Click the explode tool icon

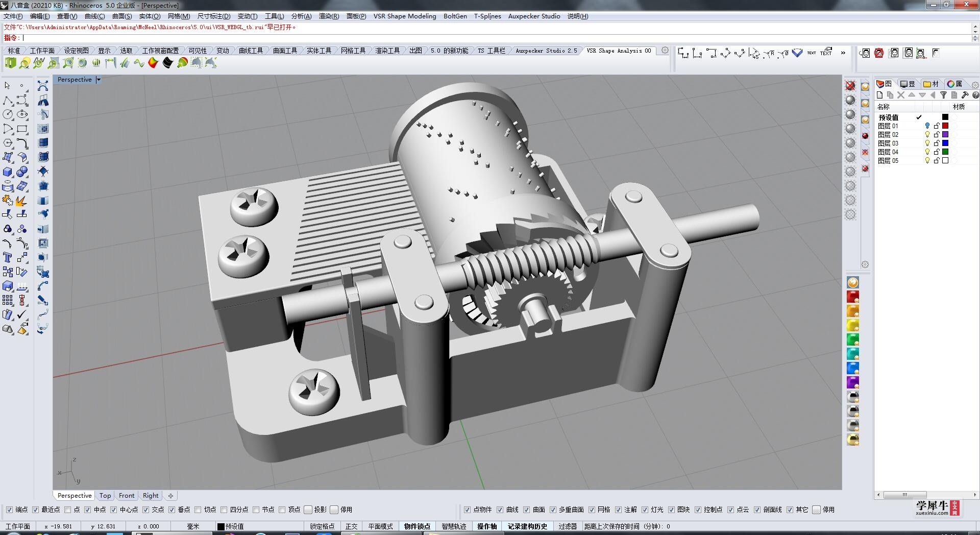(x=22, y=201)
